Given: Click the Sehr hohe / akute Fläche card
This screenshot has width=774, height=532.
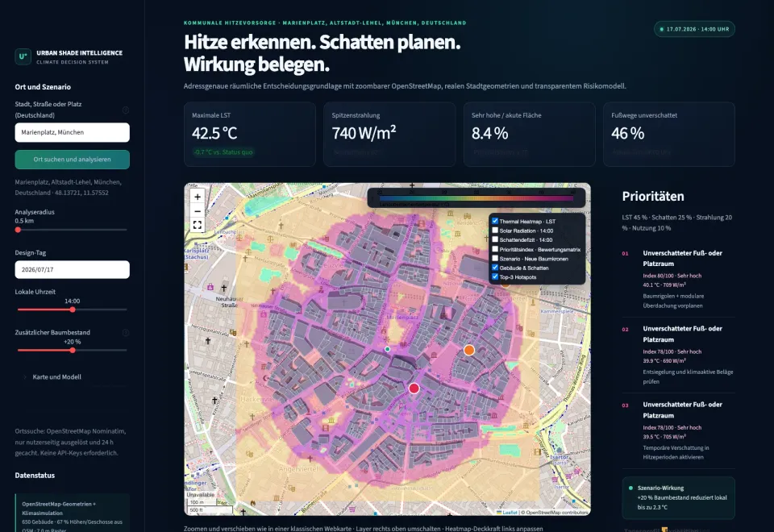Looking at the screenshot, I should click(x=529, y=135).
